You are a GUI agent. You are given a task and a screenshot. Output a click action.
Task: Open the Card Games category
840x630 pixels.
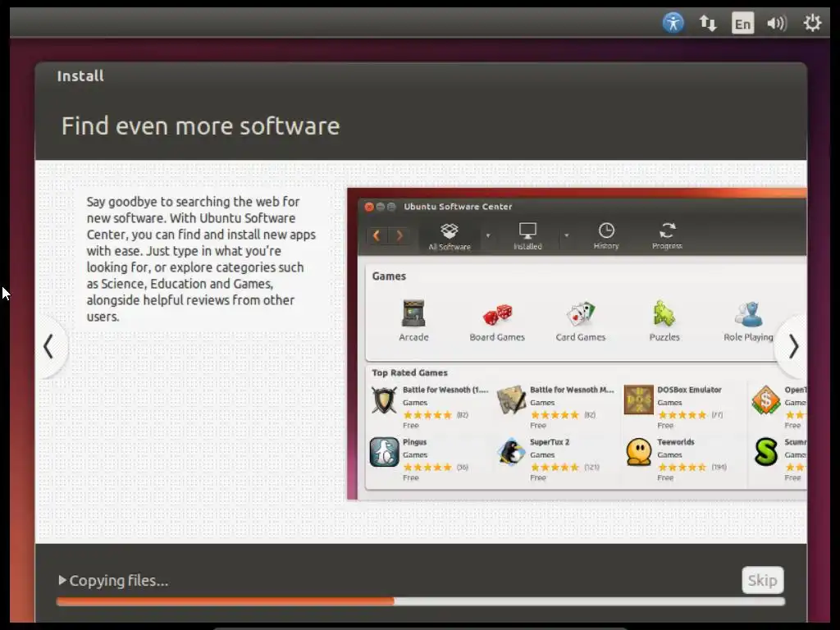point(581,320)
